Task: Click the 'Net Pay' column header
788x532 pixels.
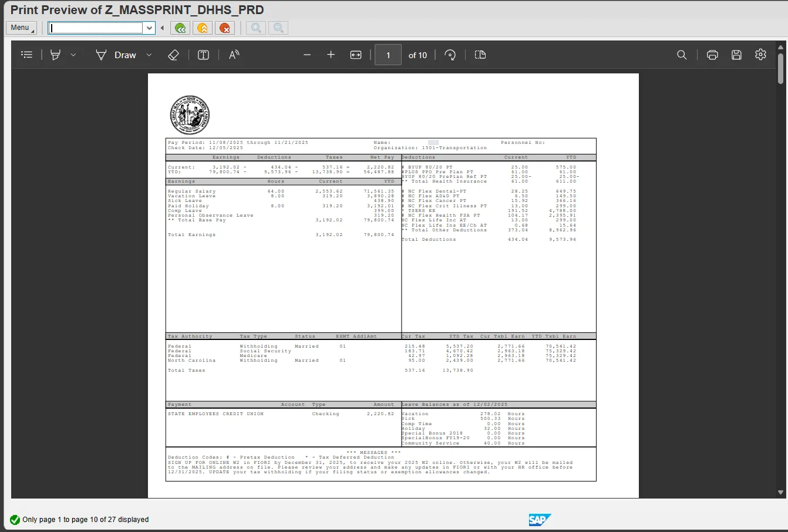Action: [382, 157]
